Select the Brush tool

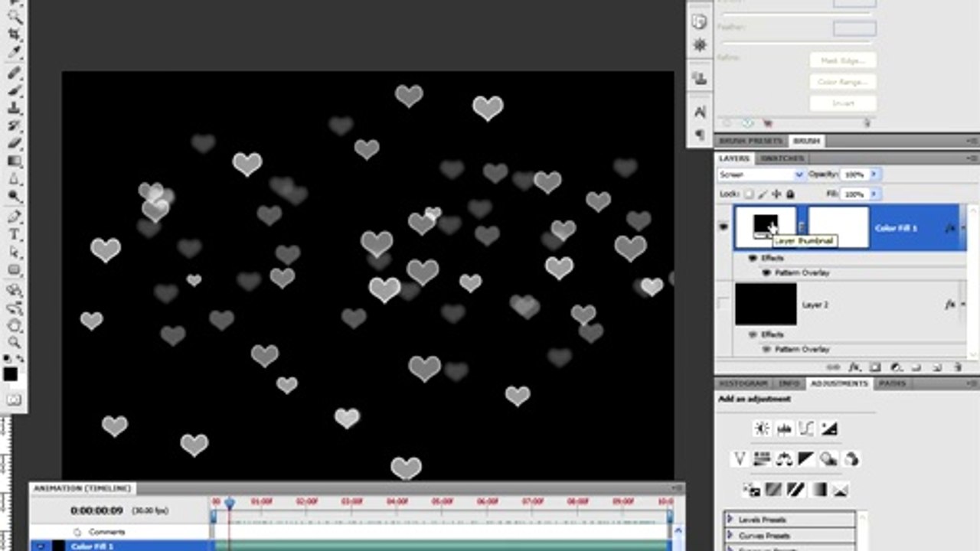click(x=15, y=91)
